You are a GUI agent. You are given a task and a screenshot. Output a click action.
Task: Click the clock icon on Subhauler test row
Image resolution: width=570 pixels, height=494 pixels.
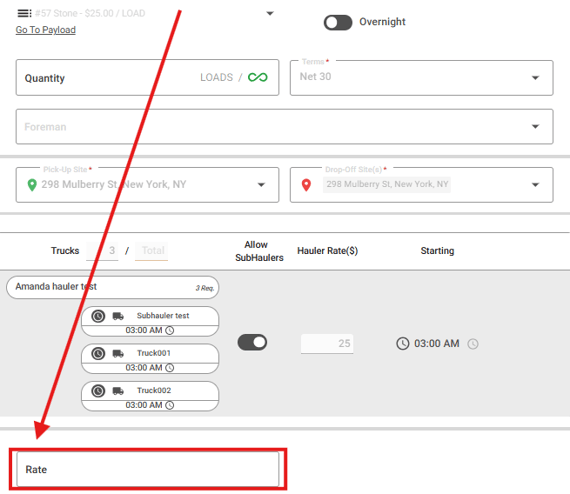tap(98, 316)
